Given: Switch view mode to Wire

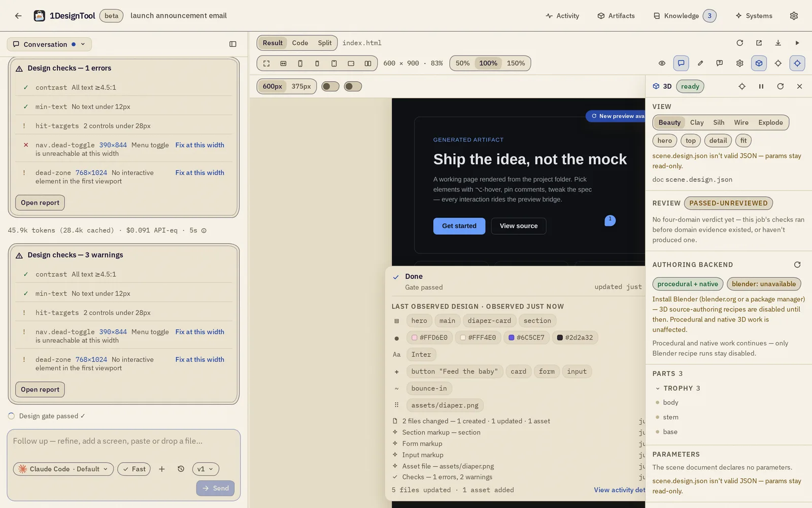Looking at the screenshot, I should (x=741, y=122).
